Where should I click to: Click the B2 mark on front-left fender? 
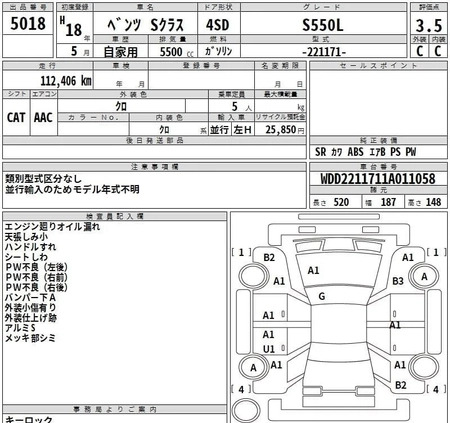(x=269, y=257)
